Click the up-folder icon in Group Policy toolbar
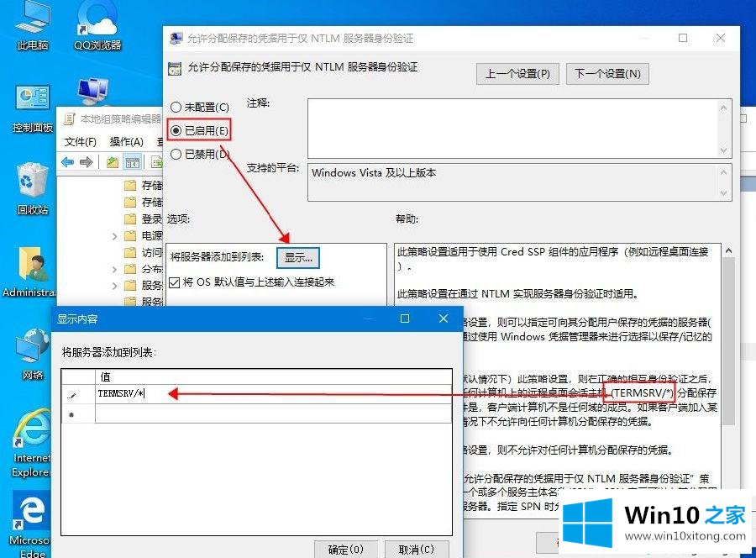The height and width of the screenshot is (558, 756). point(113,162)
